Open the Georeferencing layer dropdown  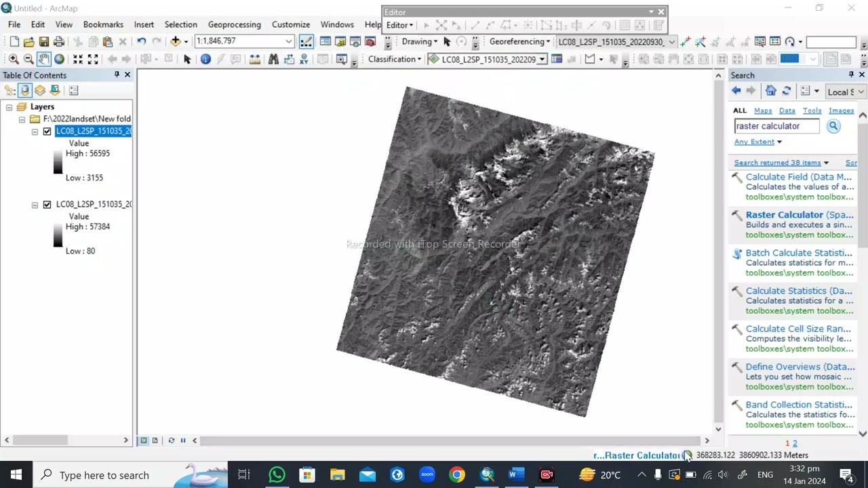pyautogui.click(x=671, y=42)
